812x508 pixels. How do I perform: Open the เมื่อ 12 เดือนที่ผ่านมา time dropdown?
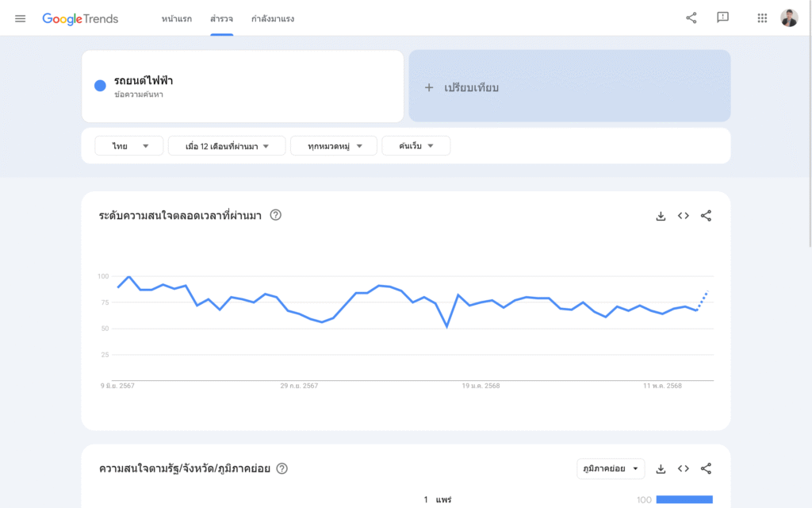pyautogui.click(x=227, y=146)
